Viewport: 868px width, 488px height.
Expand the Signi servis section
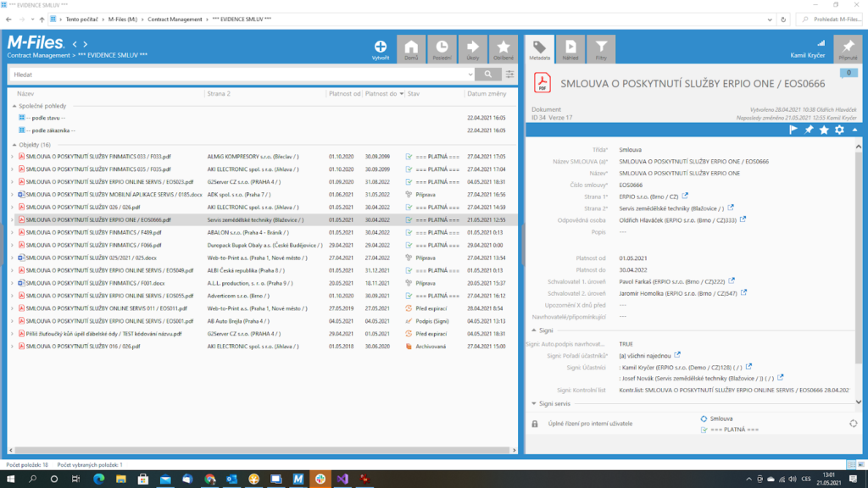pos(534,404)
